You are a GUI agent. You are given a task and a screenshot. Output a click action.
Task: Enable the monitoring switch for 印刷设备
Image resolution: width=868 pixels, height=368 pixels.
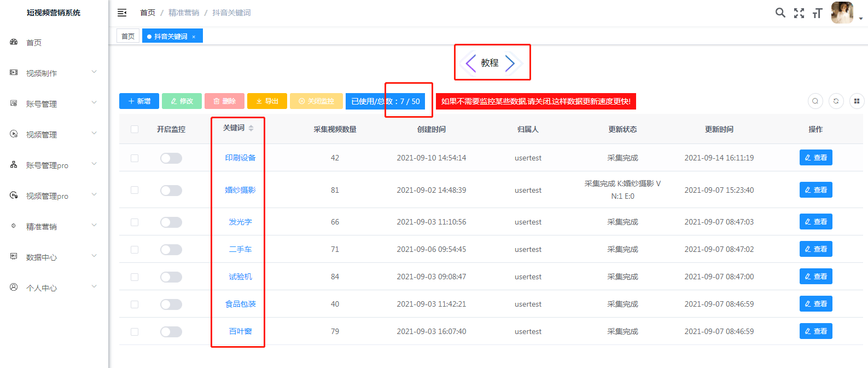pos(171,158)
